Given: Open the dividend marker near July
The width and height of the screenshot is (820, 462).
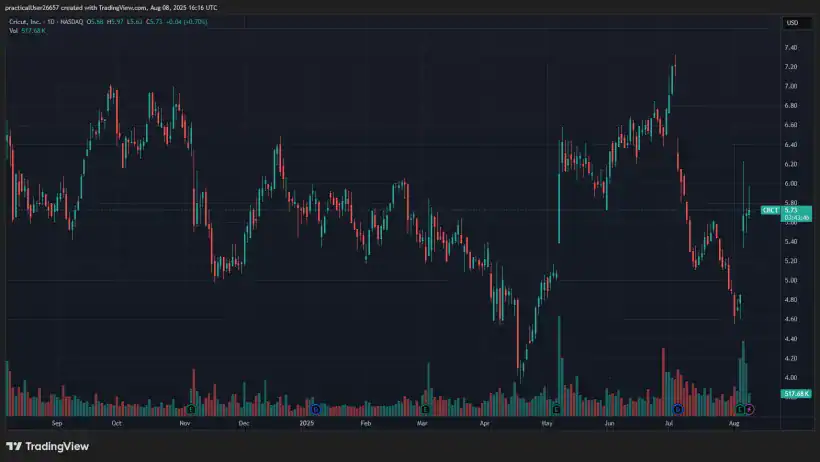Looking at the screenshot, I should pyautogui.click(x=677, y=409).
